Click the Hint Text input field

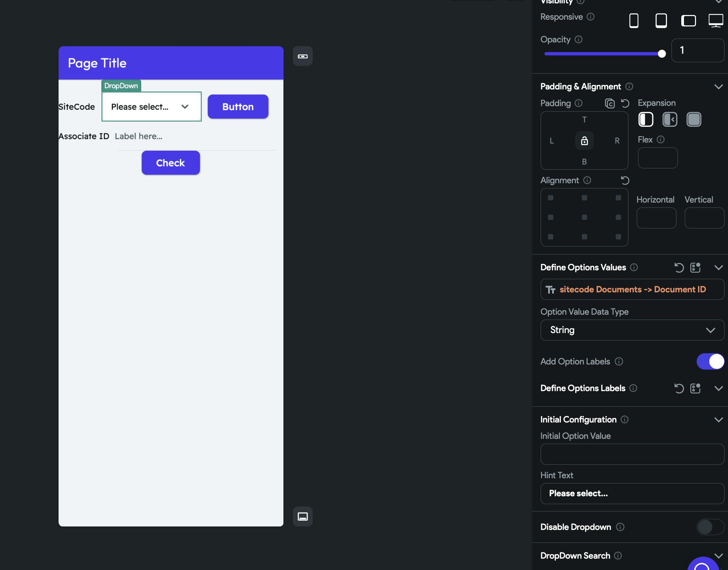[632, 494]
